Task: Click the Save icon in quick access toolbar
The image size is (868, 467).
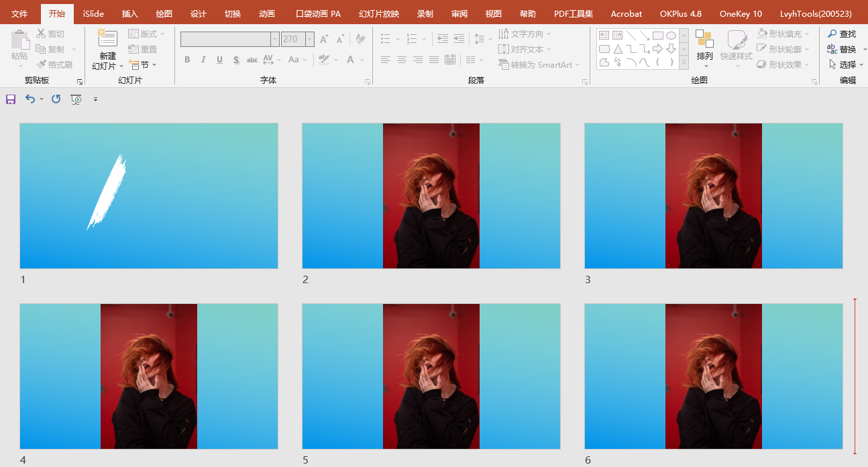Action: [x=11, y=99]
